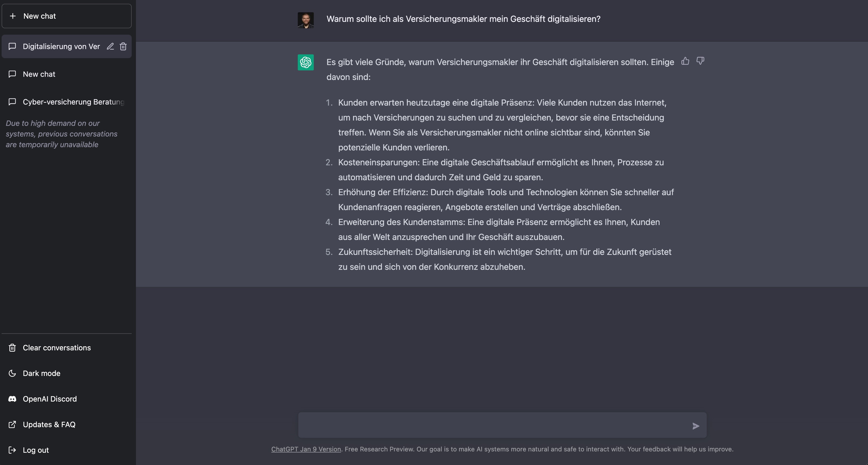Click the user profile avatar photo
This screenshot has width=868, height=465.
(306, 20)
